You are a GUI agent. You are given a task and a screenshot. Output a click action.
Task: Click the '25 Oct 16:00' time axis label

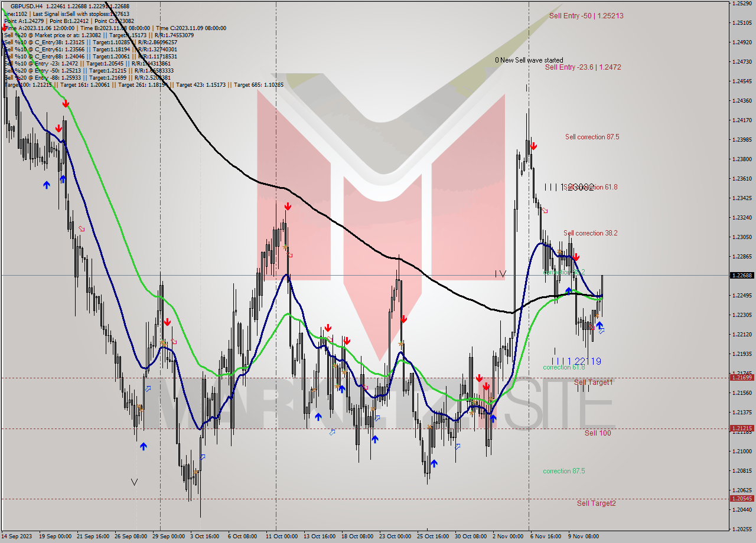point(433,537)
